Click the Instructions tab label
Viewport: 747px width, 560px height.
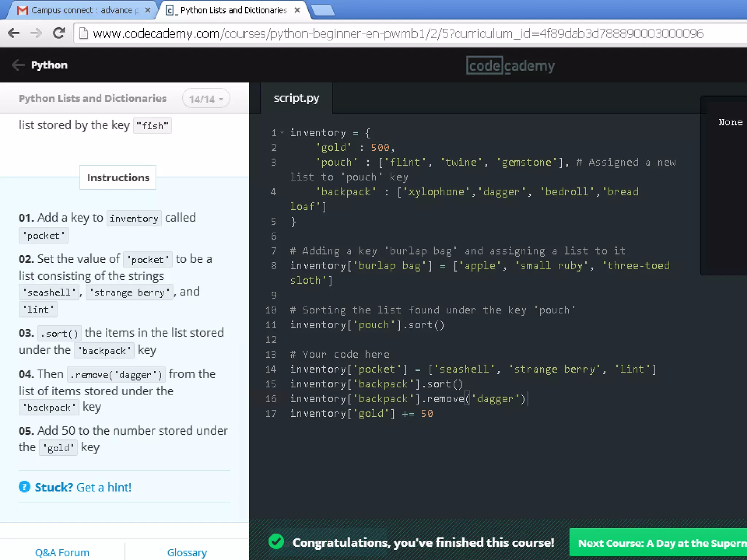118,178
